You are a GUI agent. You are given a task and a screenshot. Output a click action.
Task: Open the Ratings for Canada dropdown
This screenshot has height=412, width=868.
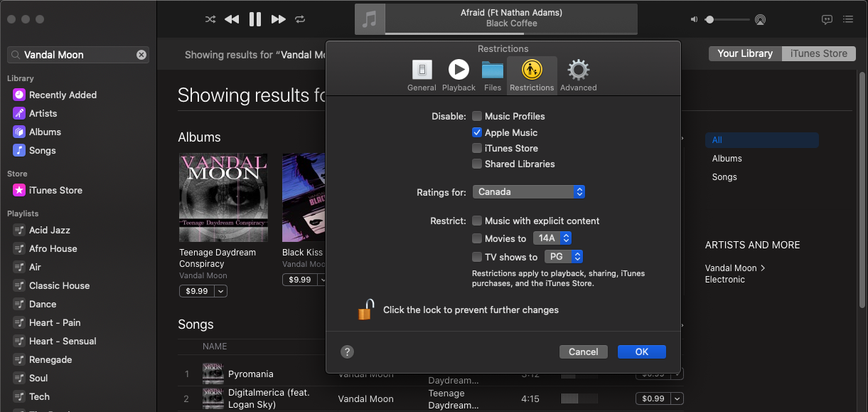[529, 192]
